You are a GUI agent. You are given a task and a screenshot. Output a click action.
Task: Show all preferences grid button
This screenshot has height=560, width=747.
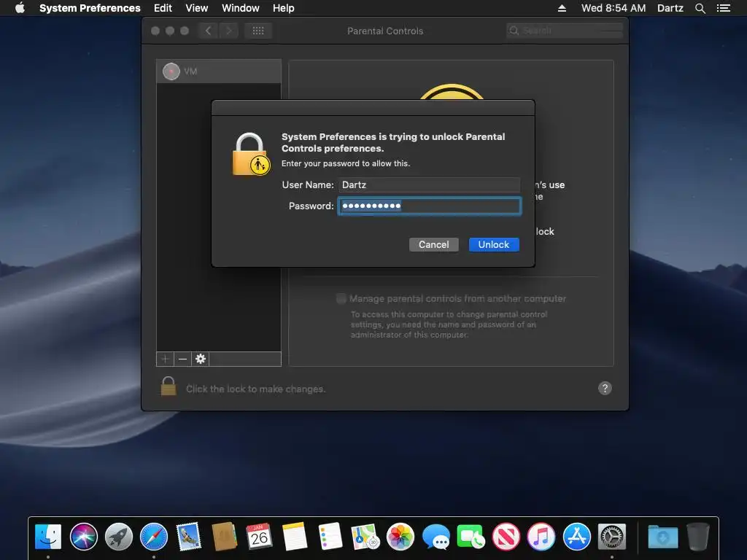[258, 31]
